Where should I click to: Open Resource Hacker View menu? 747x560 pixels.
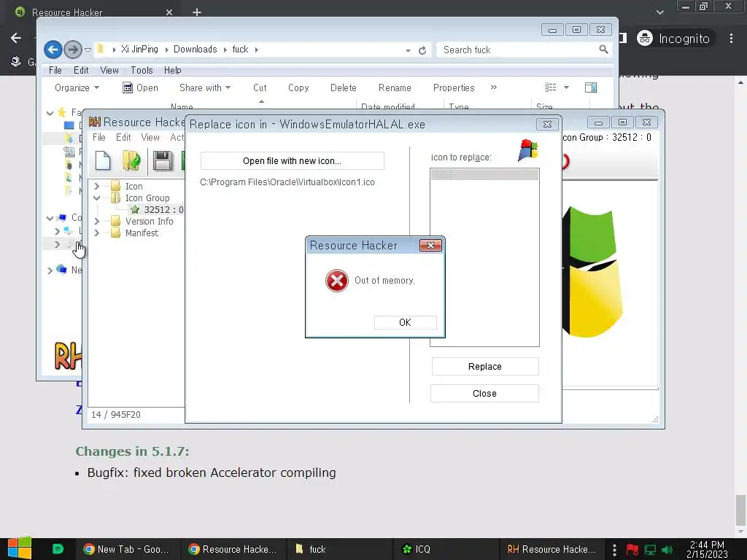coord(150,138)
